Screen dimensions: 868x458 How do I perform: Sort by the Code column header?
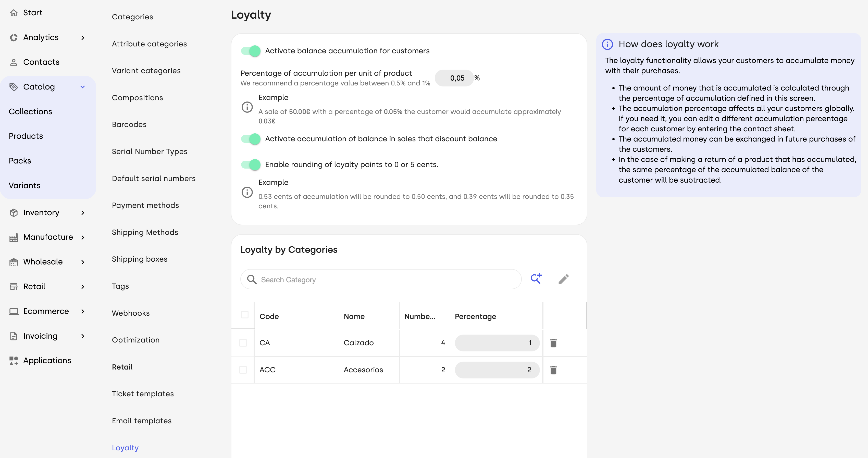[x=269, y=316]
